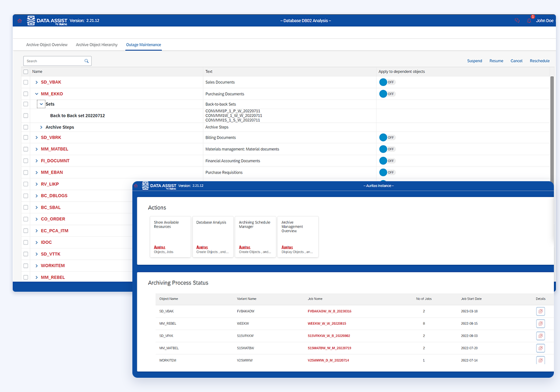
Task: Select the Outage Maintenance tab
Action: pyautogui.click(x=144, y=45)
